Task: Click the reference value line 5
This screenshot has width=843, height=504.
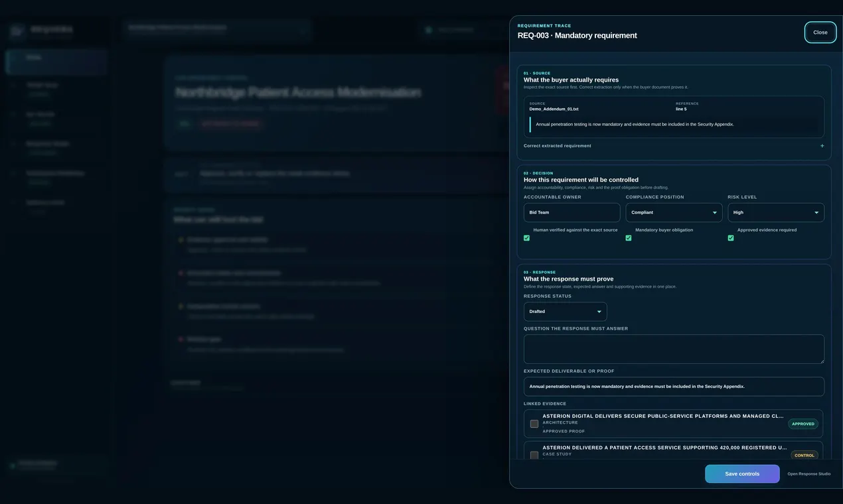Action: coord(681,109)
